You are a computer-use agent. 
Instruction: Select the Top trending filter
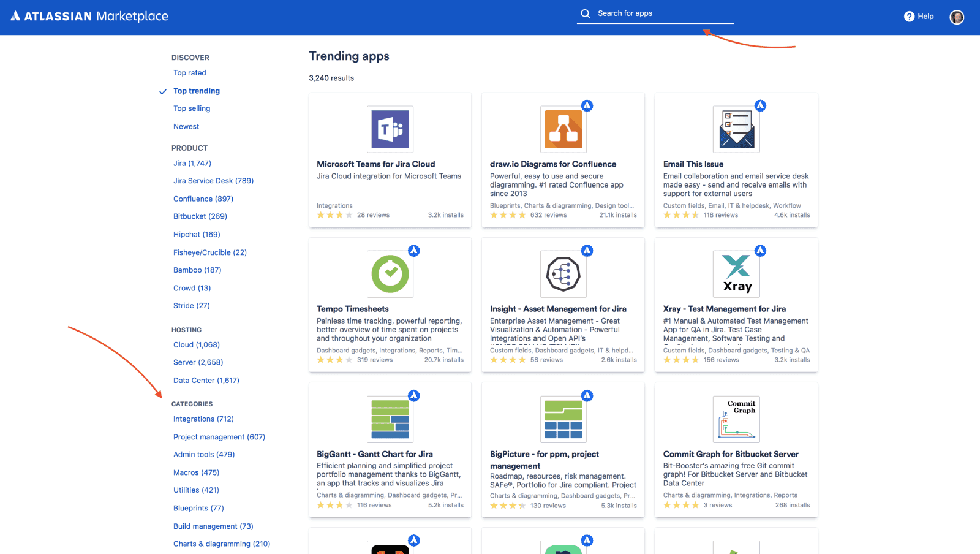coord(197,91)
